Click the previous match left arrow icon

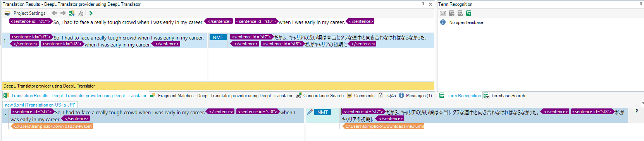(55, 13)
